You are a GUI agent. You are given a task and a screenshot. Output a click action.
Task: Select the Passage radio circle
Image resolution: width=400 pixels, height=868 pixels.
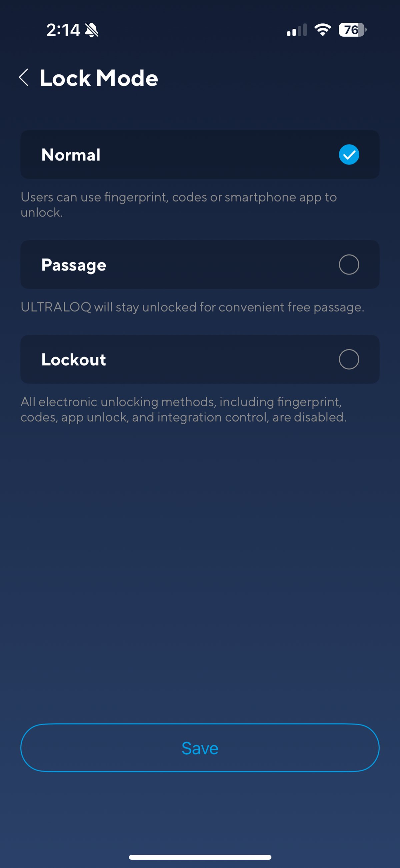(x=349, y=265)
